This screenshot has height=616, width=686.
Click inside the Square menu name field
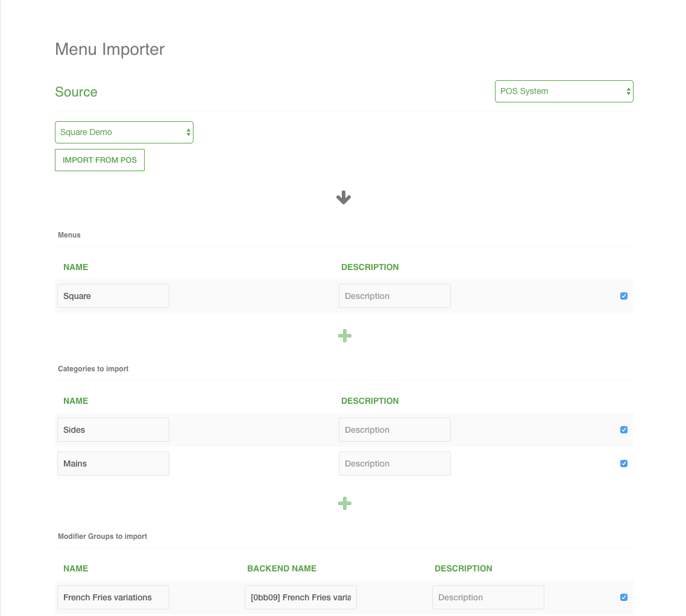(x=113, y=296)
